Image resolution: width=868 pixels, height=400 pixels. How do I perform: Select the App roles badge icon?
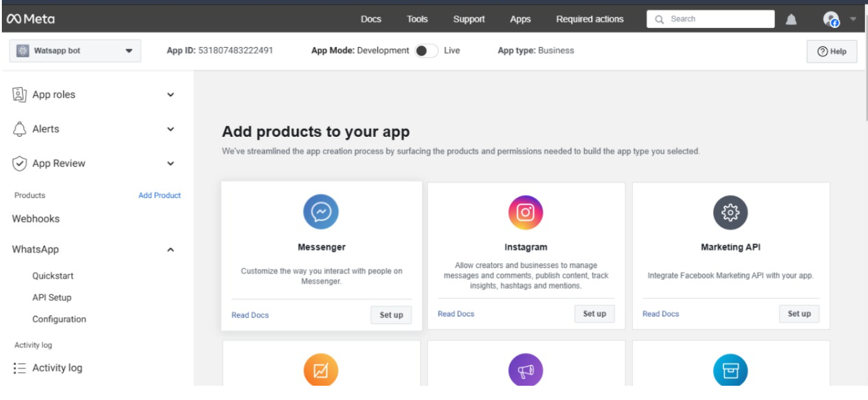coord(19,94)
